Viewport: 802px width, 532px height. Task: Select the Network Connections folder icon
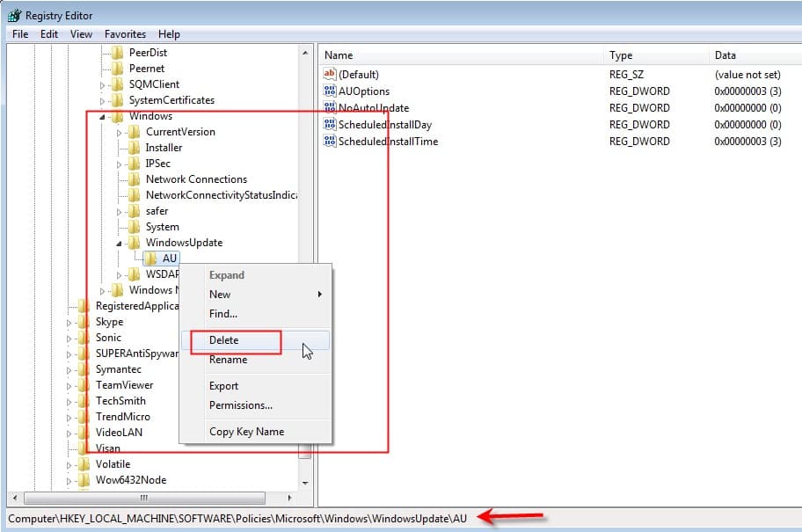(x=134, y=179)
